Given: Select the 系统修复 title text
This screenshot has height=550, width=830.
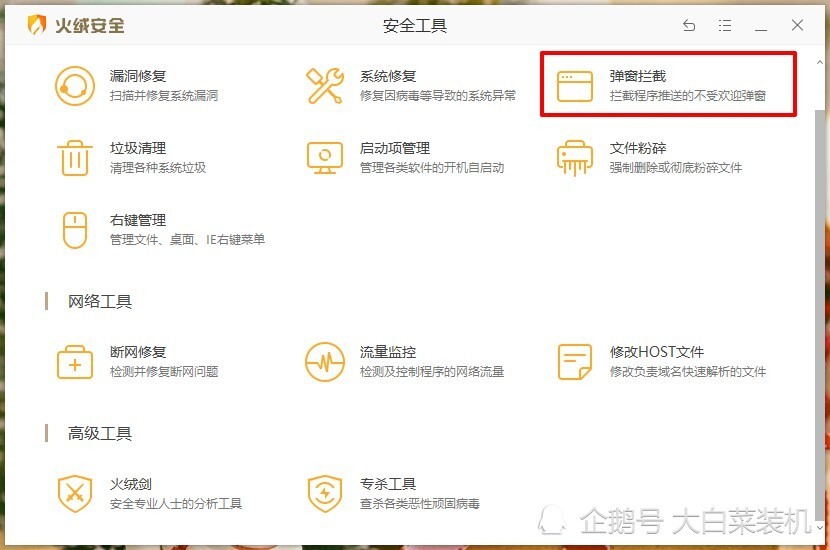Looking at the screenshot, I should pyautogui.click(x=388, y=76).
